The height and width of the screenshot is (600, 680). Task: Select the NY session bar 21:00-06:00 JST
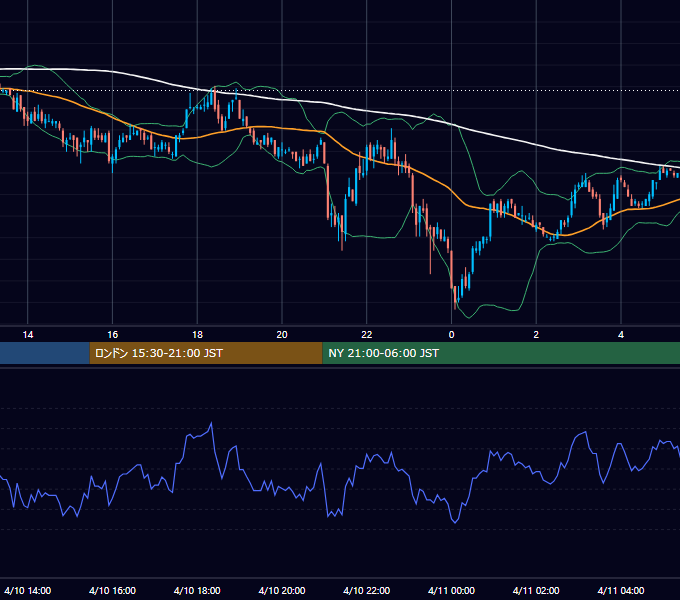(x=501, y=353)
